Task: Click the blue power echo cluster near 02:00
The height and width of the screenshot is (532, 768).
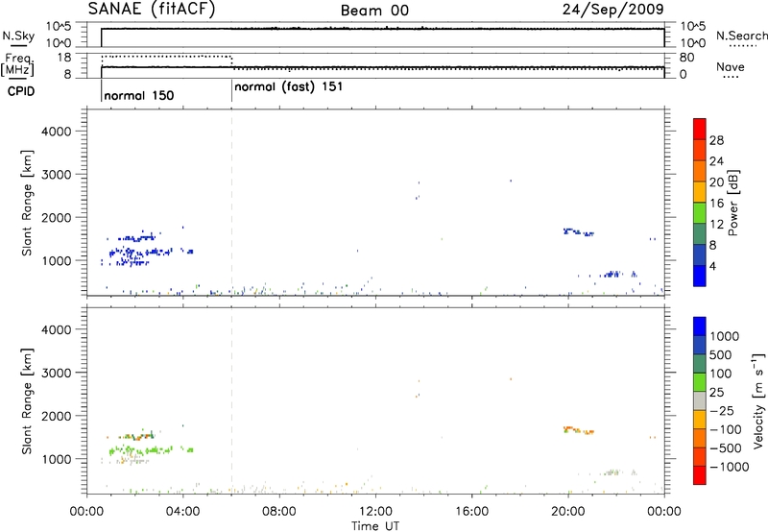Action: pyautogui.click(x=142, y=253)
